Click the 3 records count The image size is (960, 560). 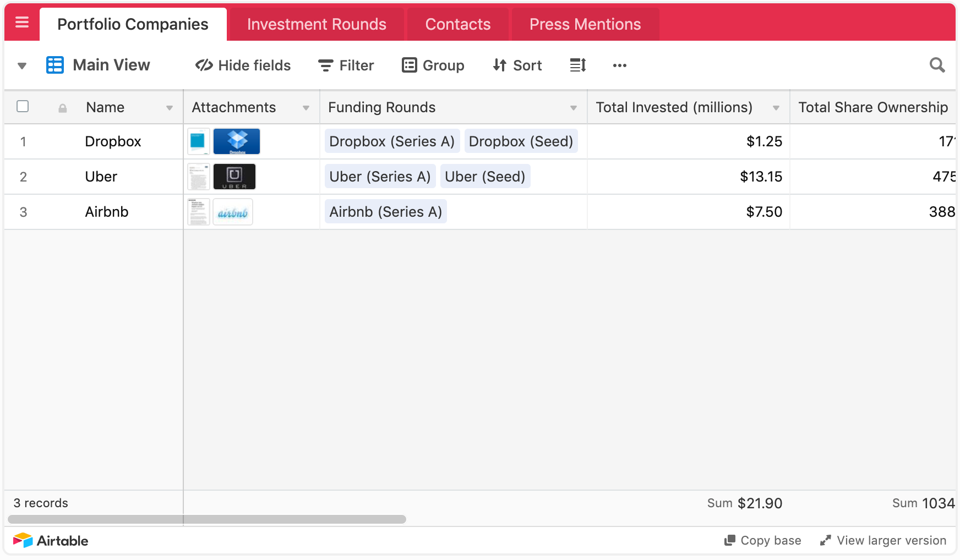point(41,503)
